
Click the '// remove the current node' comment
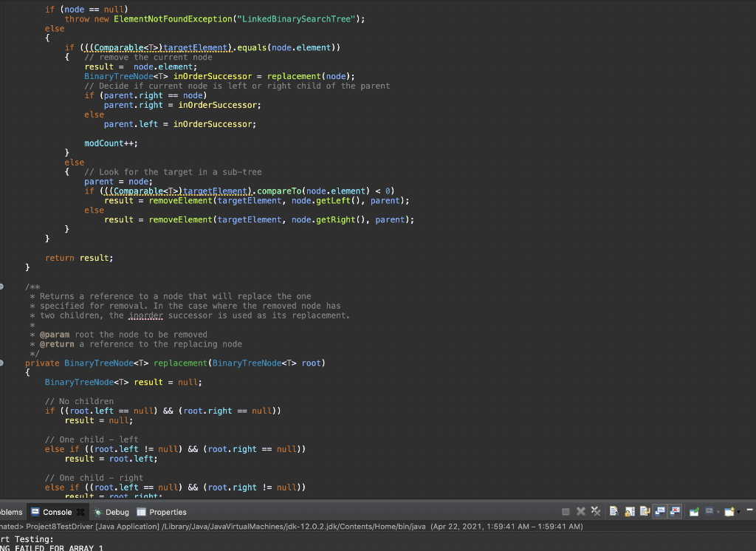(148, 57)
